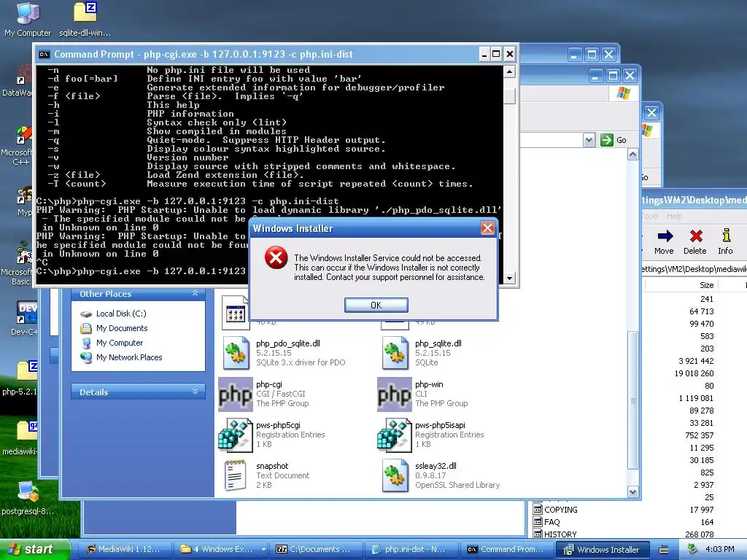Image resolution: width=747 pixels, height=560 pixels.
Task: Expand the Details panel
Action: point(195,392)
